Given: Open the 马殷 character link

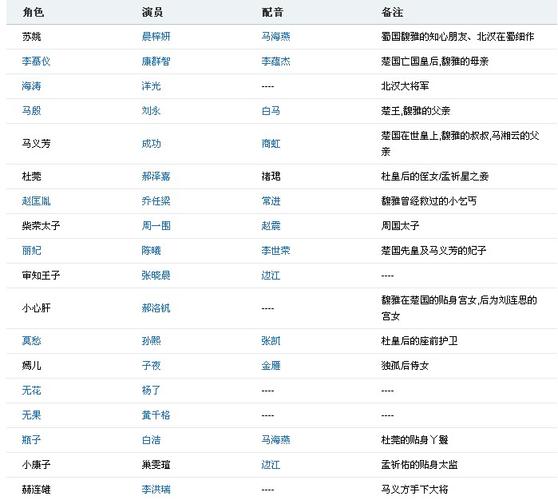Looking at the screenshot, I should pos(31,111).
